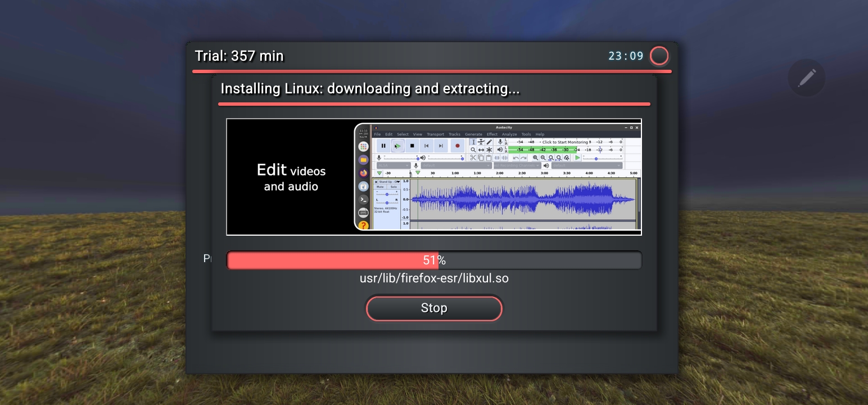
Task: Click the Stand Up track L/R pan slider
Action: tap(387, 202)
